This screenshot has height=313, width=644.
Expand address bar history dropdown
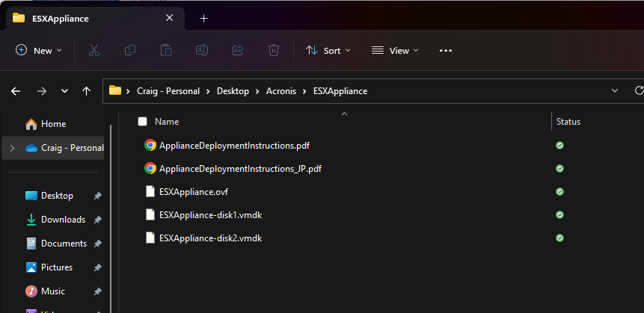coord(615,90)
